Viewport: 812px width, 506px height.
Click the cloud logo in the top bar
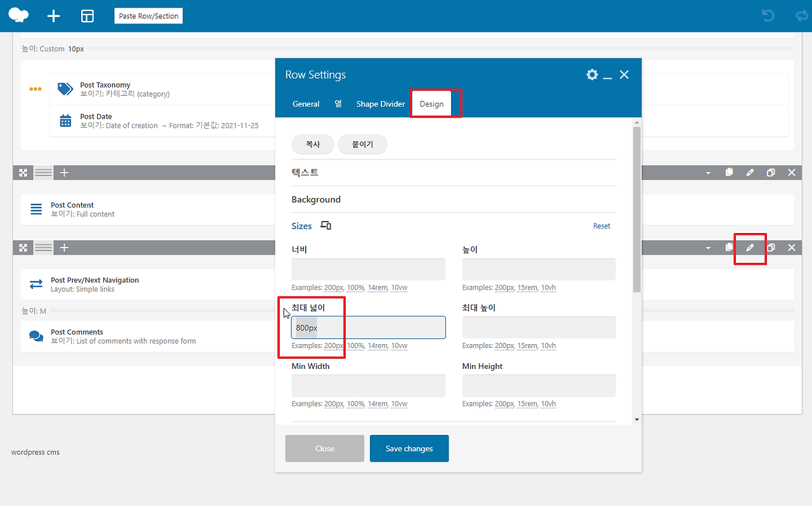click(18, 15)
